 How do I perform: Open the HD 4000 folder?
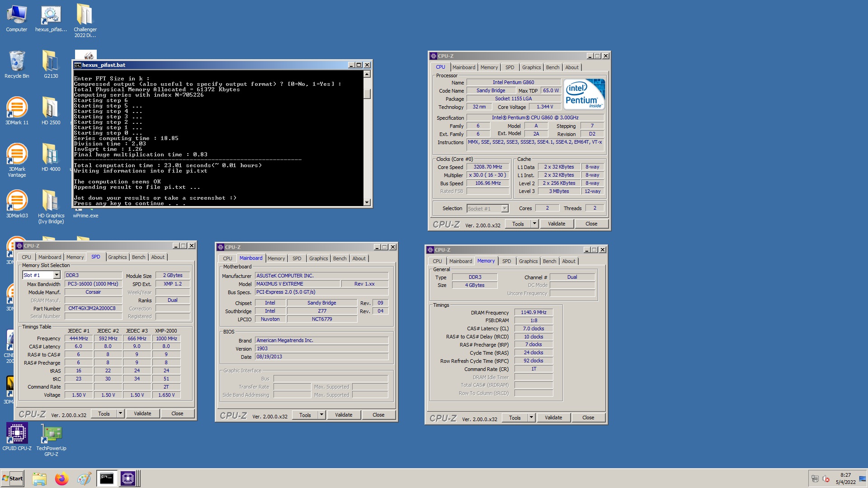tap(51, 157)
